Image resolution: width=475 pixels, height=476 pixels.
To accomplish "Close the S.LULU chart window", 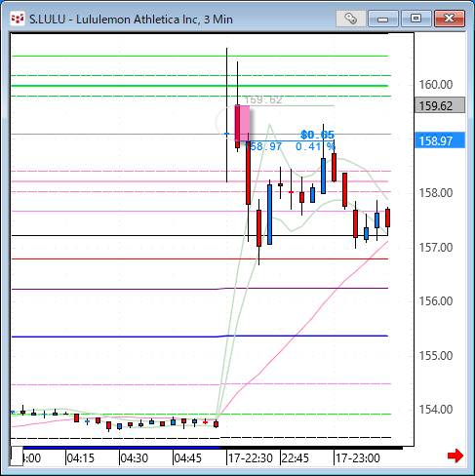I will 450,19.
